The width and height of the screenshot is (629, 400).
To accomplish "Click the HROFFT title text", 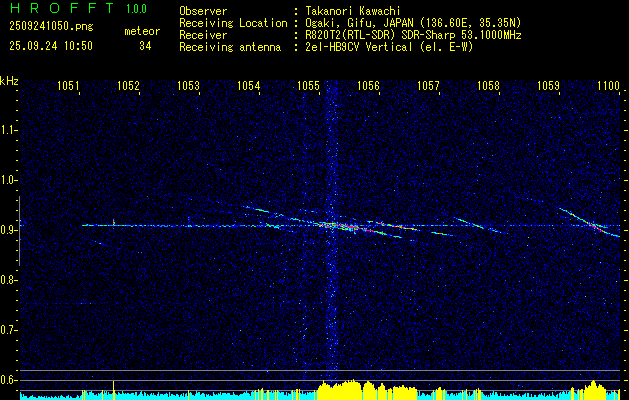I will click(63, 8).
